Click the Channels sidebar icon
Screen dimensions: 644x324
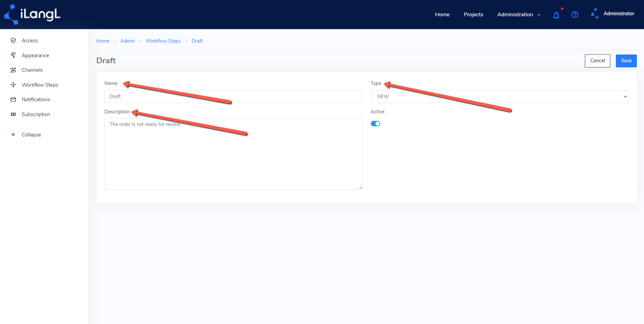point(13,70)
